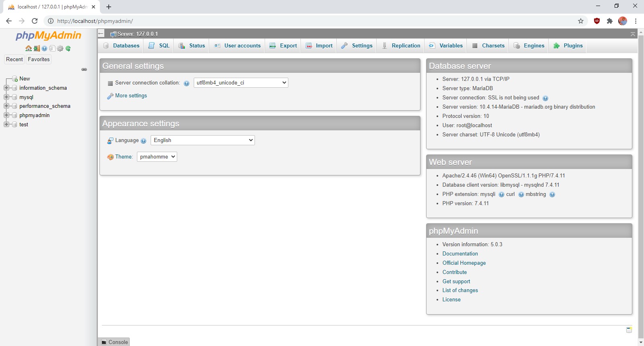Bookmark this page with the star icon
The image size is (644, 346).
click(580, 21)
